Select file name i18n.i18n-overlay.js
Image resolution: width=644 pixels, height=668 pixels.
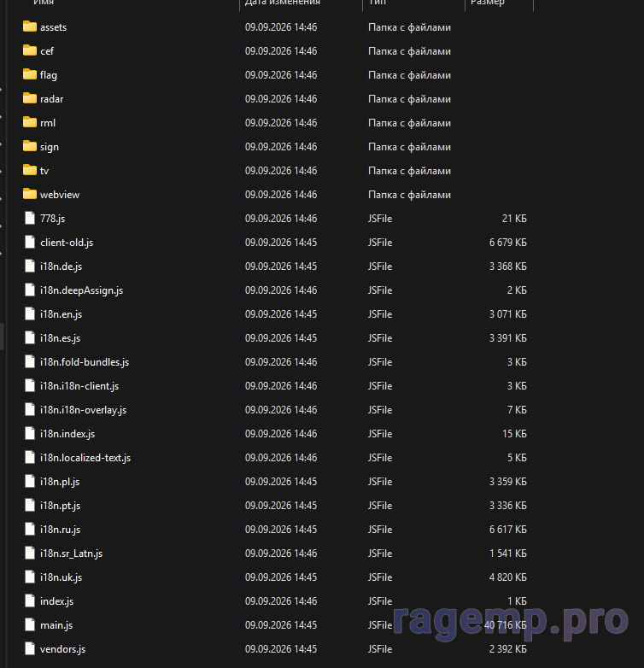tap(84, 410)
